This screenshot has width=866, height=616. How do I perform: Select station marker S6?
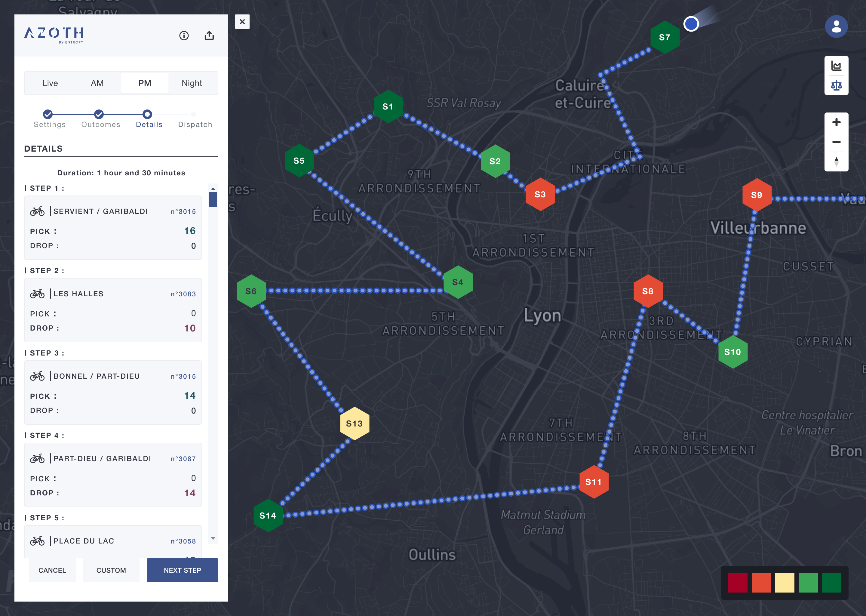coord(251,291)
